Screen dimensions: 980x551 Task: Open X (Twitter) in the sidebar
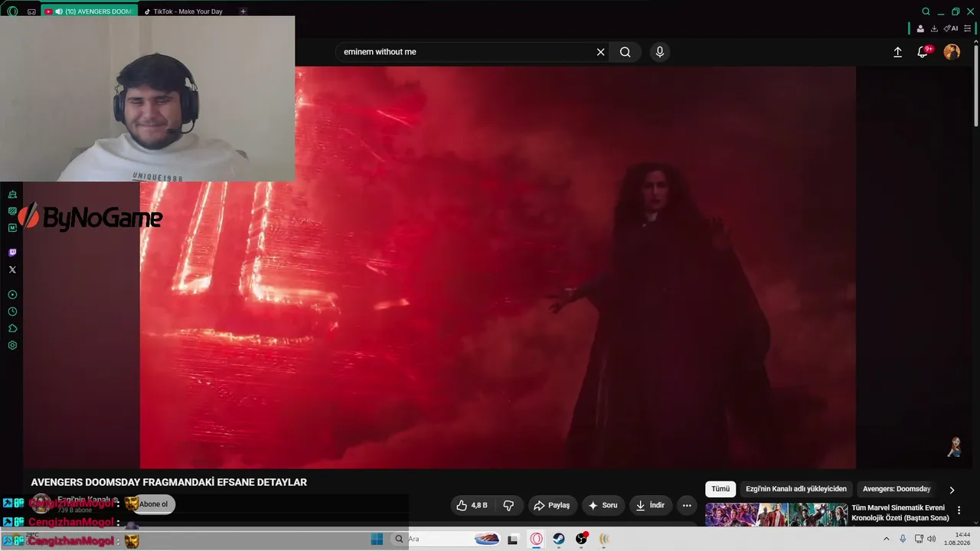click(x=12, y=269)
